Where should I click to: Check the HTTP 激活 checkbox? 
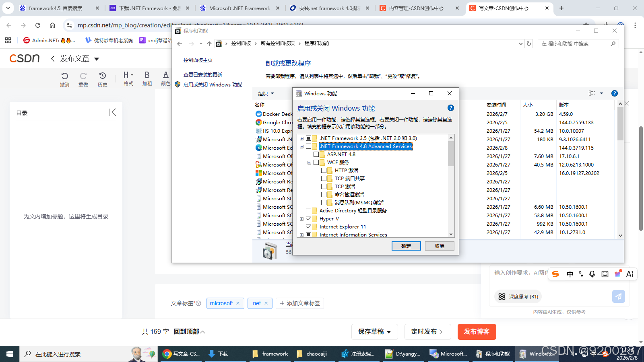tap(324, 171)
